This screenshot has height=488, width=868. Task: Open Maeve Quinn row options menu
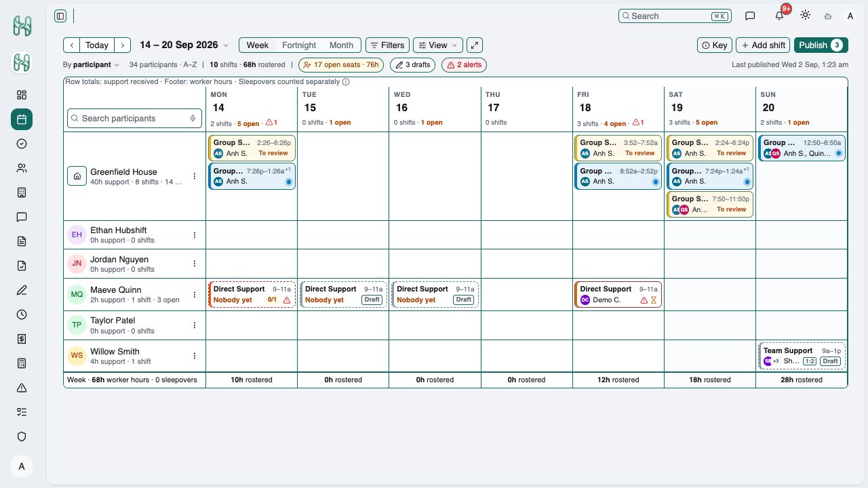coord(195,294)
